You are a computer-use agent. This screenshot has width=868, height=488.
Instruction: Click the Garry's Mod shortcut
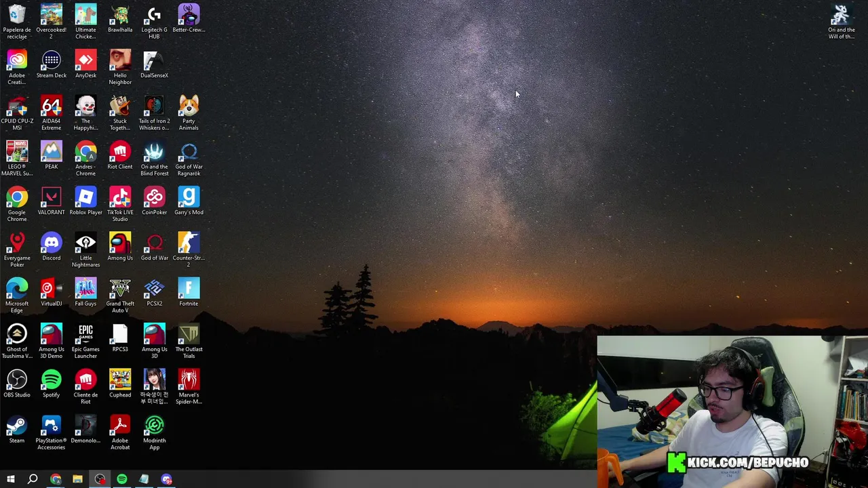pyautogui.click(x=189, y=201)
